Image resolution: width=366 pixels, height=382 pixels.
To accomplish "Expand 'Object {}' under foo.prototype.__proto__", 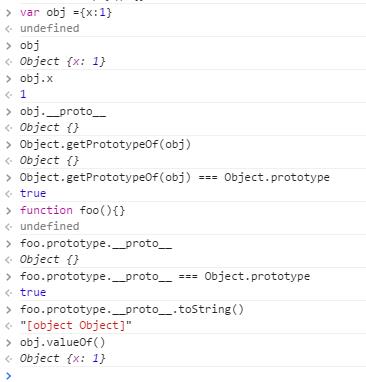I will [x=49, y=260].
